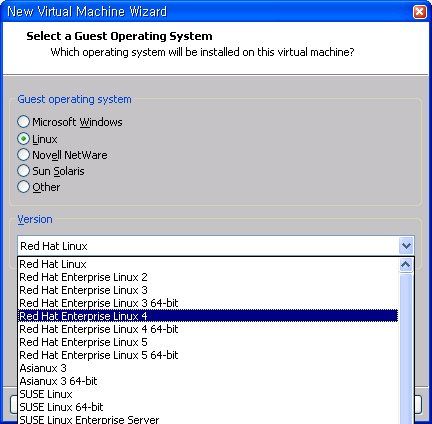The image size is (432, 424).
Task: Choose Red Hat Enterprise Linux 5 64-bit
Action: click(208, 355)
